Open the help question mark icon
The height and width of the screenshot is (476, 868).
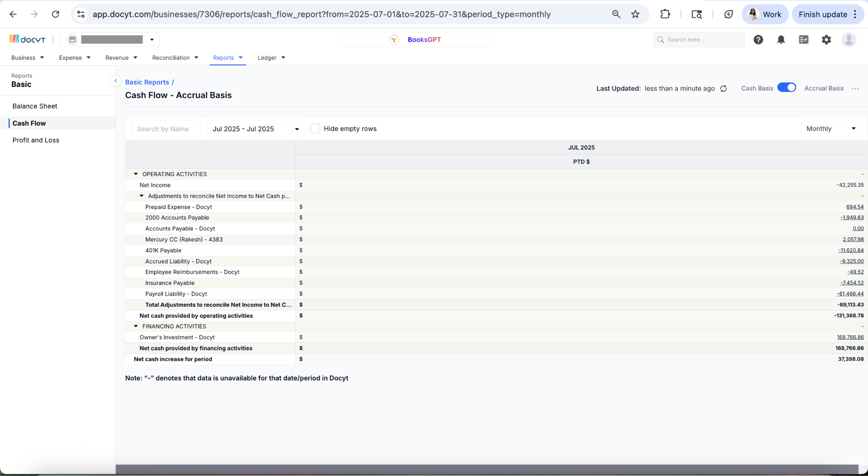coord(758,39)
